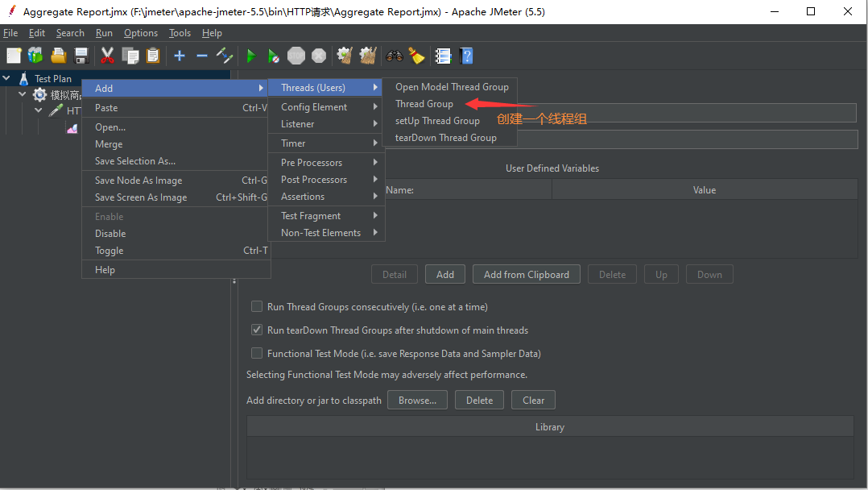Screen dimensions: 868x490
Task: Expand the Post Processors submenu
Action: pos(327,180)
